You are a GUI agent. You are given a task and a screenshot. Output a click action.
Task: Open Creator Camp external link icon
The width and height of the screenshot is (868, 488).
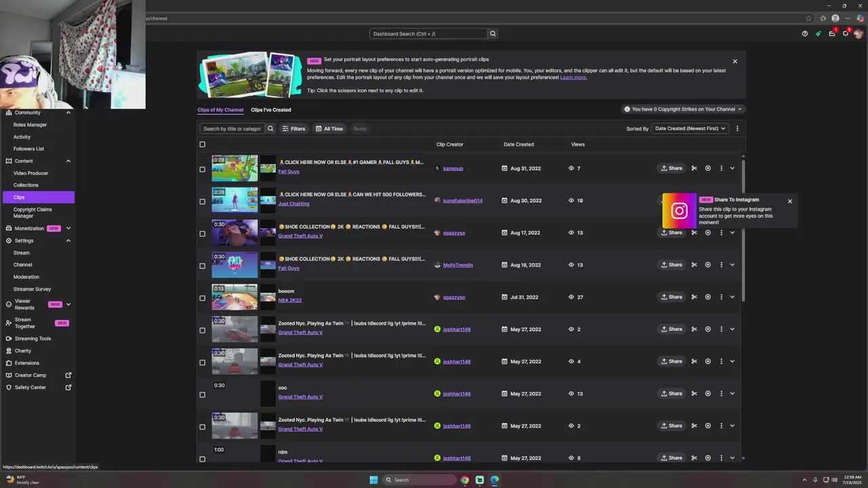[68, 375]
